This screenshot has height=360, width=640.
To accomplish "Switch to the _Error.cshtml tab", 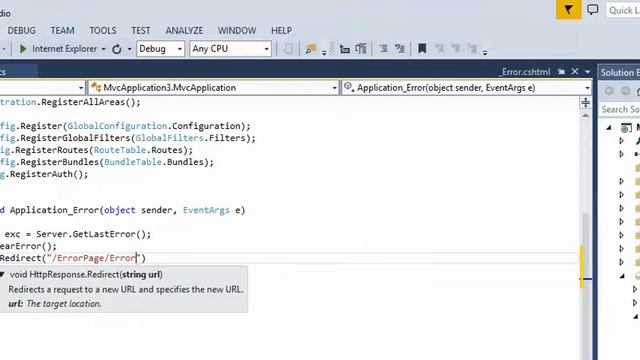I will pos(525,72).
